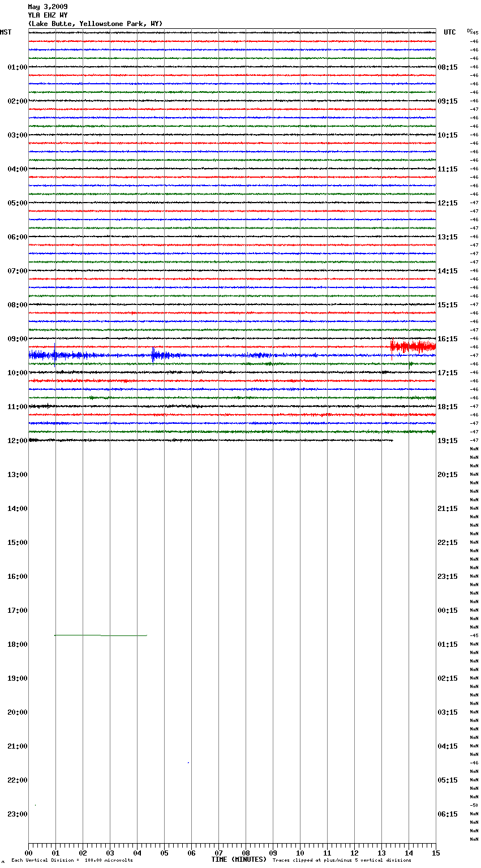The height and width of the screenshot is (868, 481).
Task: Click the MST time label '07:00'
Action: click(18, 271)
